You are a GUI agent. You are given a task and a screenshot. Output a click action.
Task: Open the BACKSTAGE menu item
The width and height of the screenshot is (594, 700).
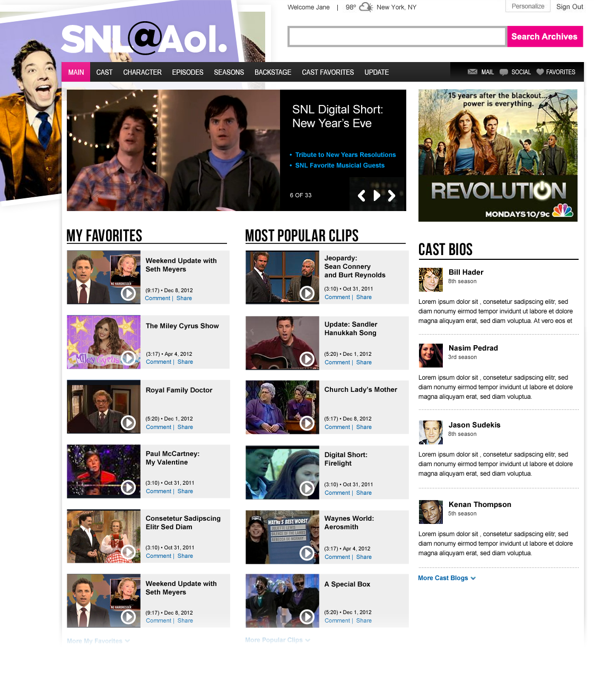pos(273,72)
